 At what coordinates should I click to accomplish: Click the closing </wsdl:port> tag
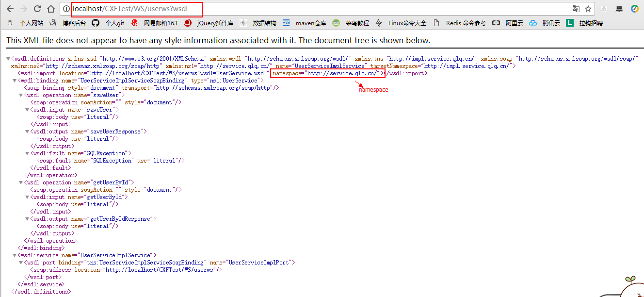point(42,277)
